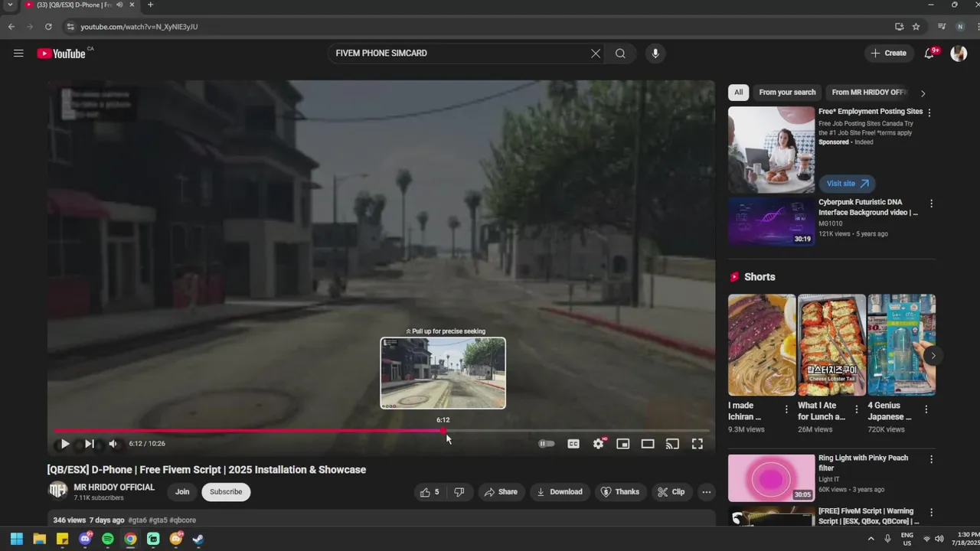Show hidden system tray icons
The width and height of the screenshot is (980, 551).
click(871, 539)
